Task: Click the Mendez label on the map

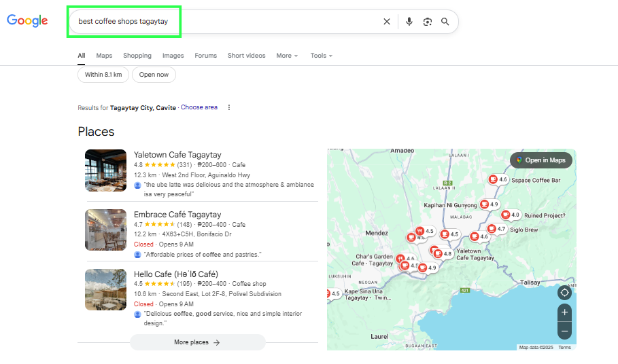Action: click(377, 233)
